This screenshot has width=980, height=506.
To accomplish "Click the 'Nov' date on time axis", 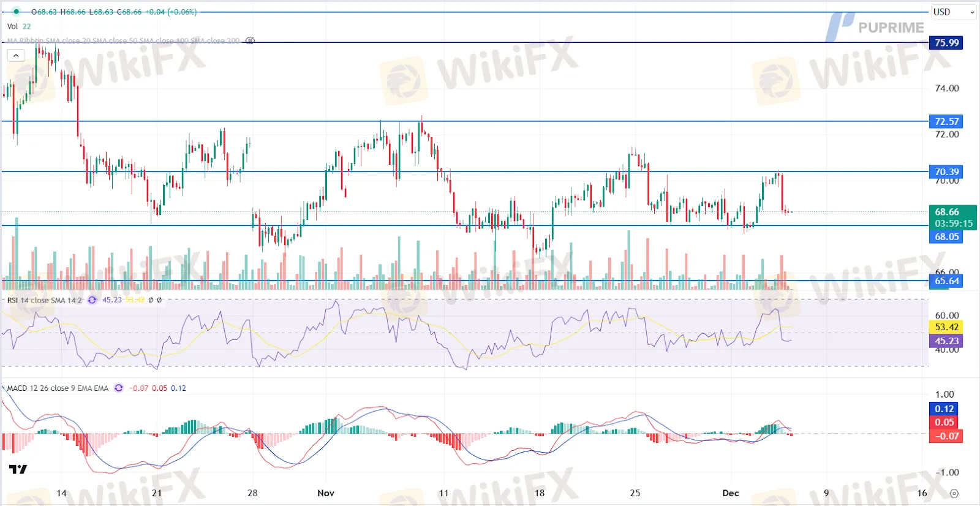I will coord(326,493).
